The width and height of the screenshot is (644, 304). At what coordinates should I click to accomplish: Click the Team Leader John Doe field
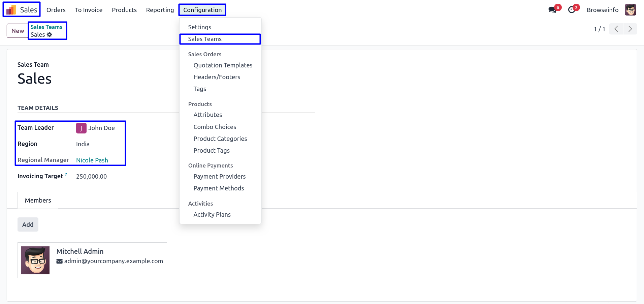(101, 128)
